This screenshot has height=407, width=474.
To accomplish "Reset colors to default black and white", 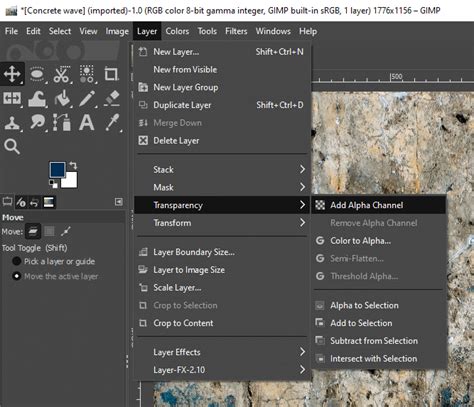I will coord(53,184).
